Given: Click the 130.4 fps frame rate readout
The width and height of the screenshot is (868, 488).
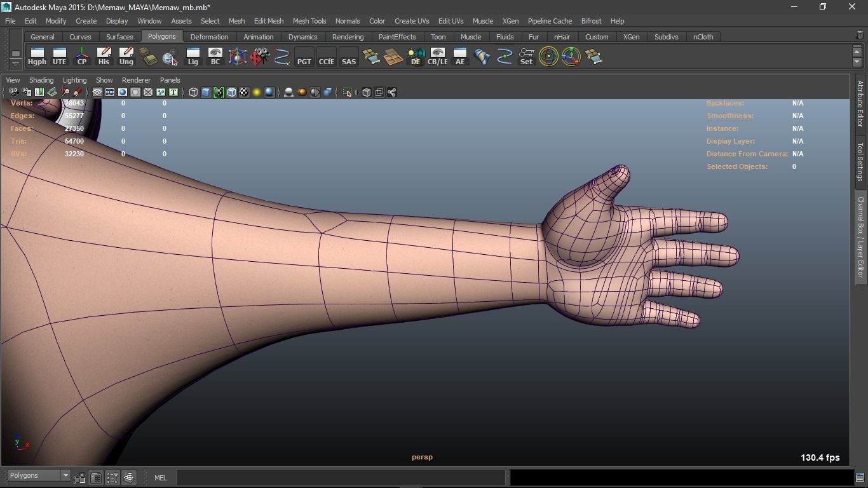Looking at the screenshot, I should [x=820, y=457].
